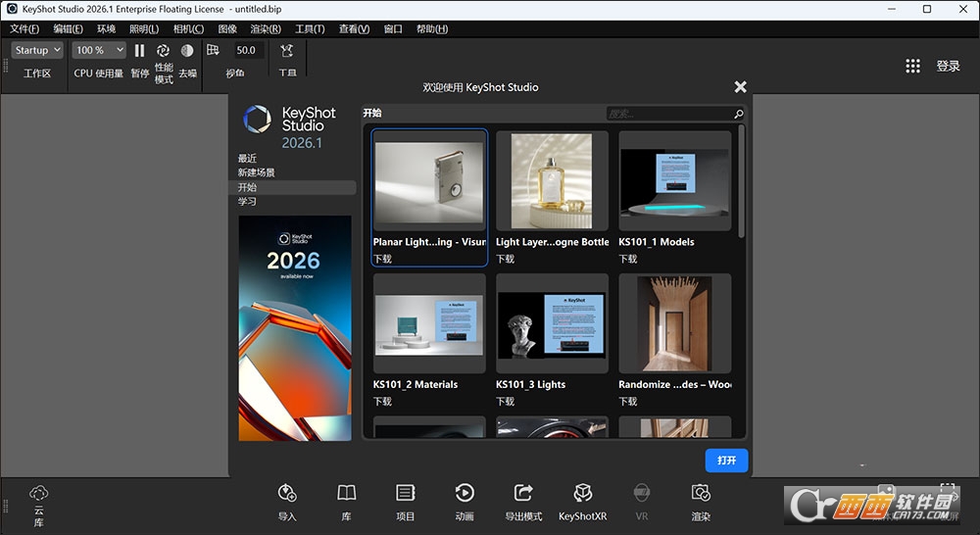Viewport: 980px width, 535px height.
Task: Select the Planar Light thumbnail
Action: point(429,182)
